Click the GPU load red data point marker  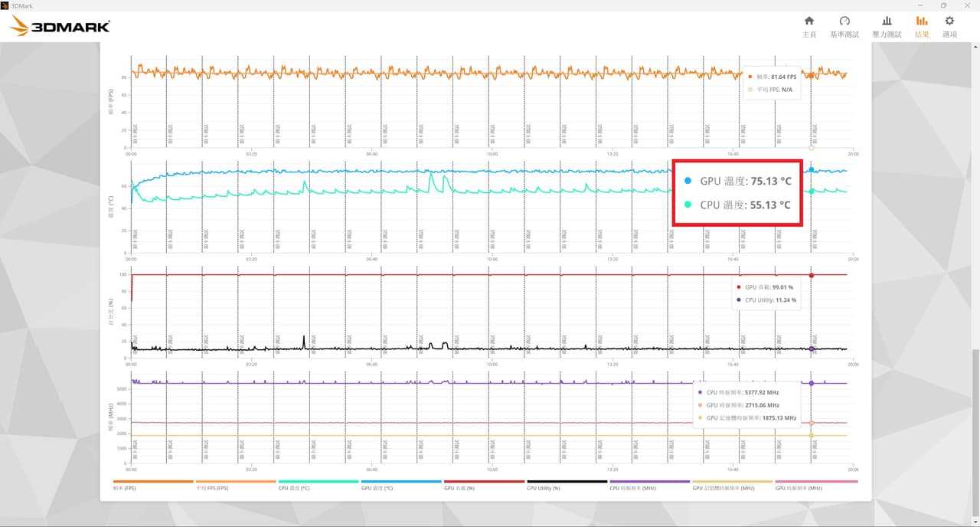pos(812,275)
